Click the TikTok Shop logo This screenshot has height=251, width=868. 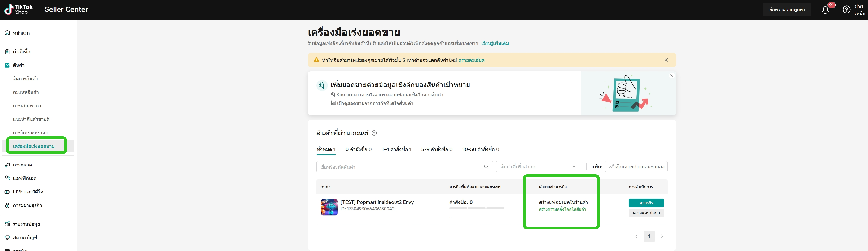19,9
